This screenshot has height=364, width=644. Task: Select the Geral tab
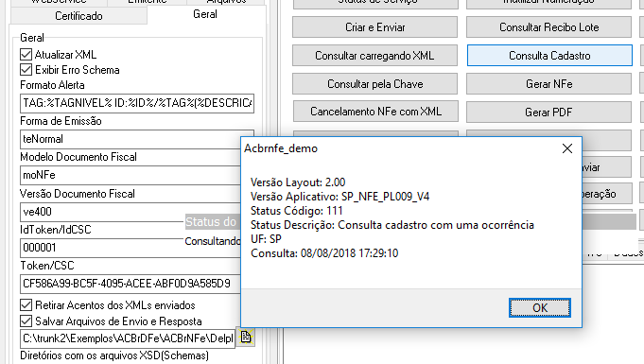(x=205, y=14)
